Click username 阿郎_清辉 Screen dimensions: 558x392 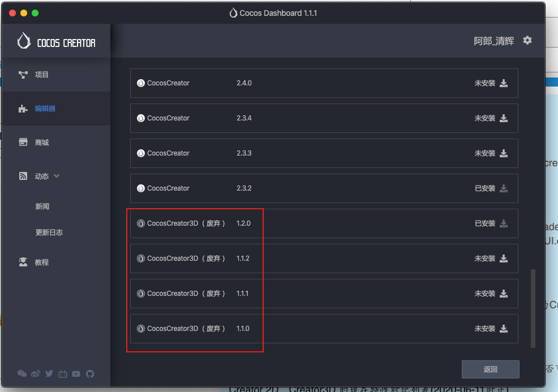(x=493, y=41)
